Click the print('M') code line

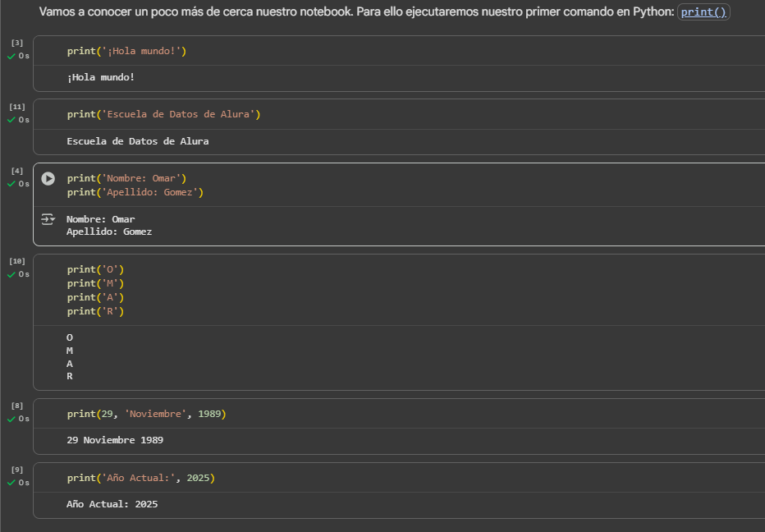coord(95,283)
